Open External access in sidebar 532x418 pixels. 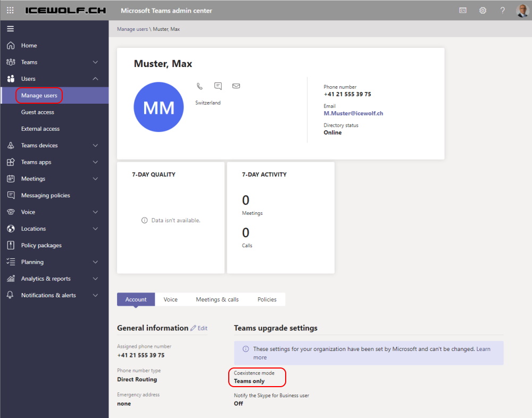[x=55, y=129]
